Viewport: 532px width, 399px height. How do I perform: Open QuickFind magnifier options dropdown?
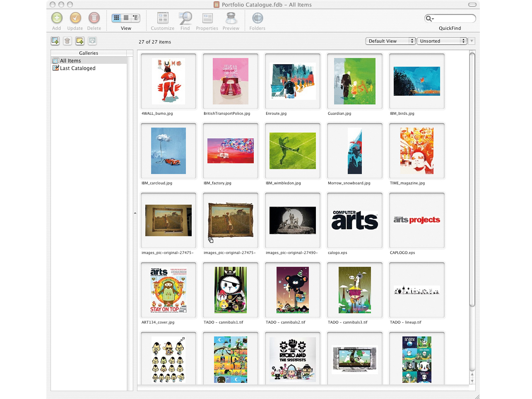click(430, 18)
